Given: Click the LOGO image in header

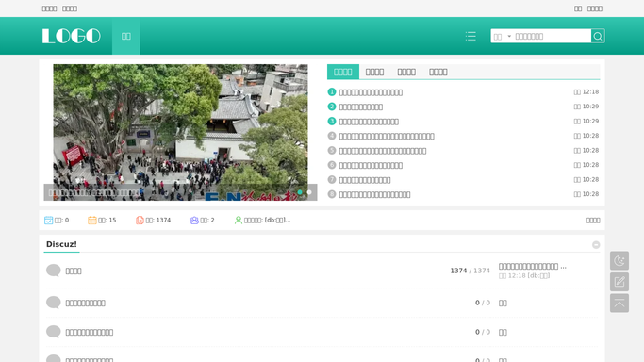Looking at the screenshot, I should 72,36.
